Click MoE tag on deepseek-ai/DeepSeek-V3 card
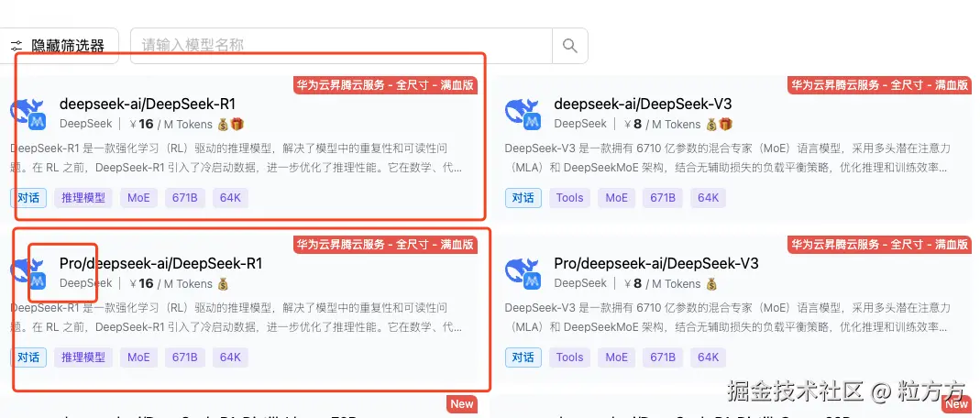This screenshot has height=418, width=980. [616, 198]
